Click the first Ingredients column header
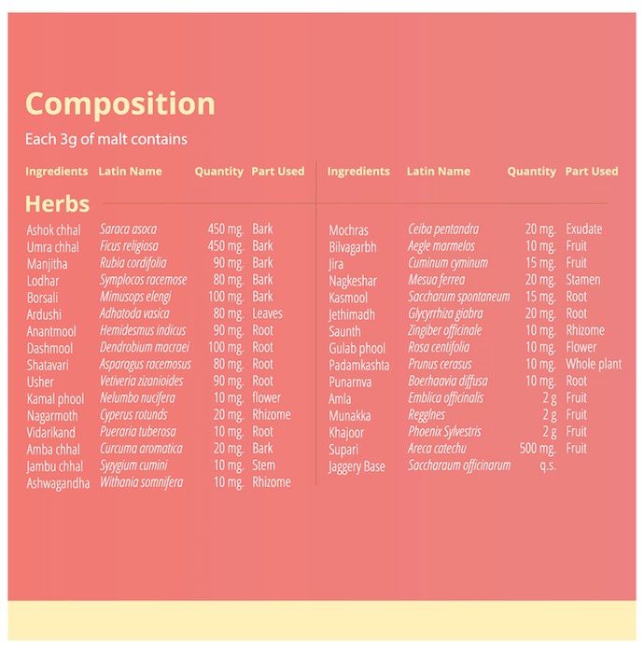The width and height of the screenshot is (644, 653). tap(57, 171)
